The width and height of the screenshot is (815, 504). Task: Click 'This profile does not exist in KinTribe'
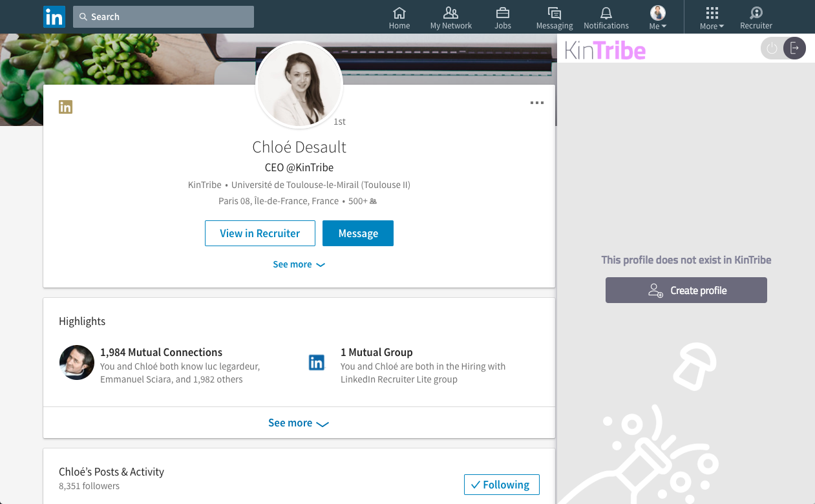[686, 260]
